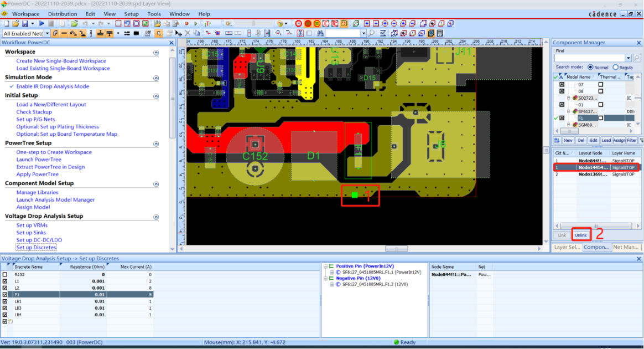644x349 pixels.
Task: Open the Find field dropdown in Component Manager
Action: pos(629,58)
